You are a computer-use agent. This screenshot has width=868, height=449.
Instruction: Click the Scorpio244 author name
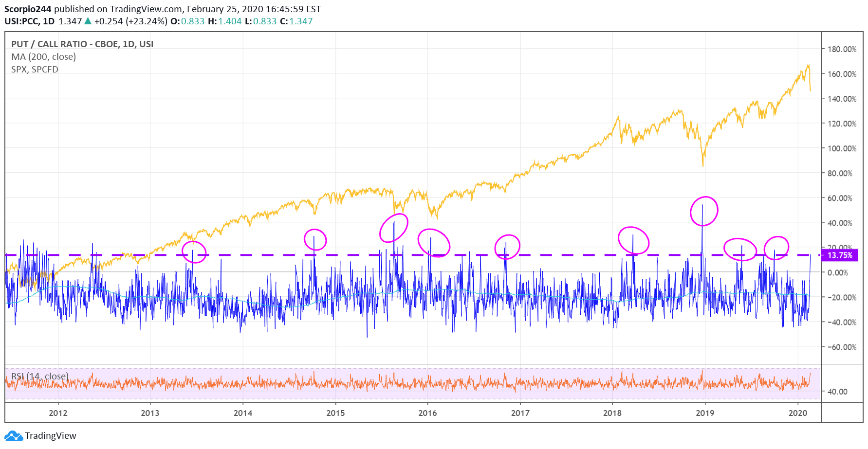coord(28,9)
